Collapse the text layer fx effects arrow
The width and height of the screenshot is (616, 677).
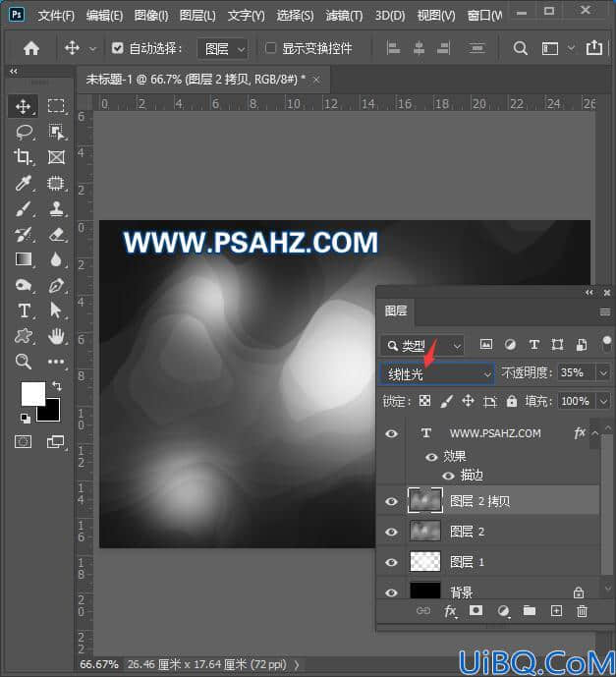click(594, 433)
